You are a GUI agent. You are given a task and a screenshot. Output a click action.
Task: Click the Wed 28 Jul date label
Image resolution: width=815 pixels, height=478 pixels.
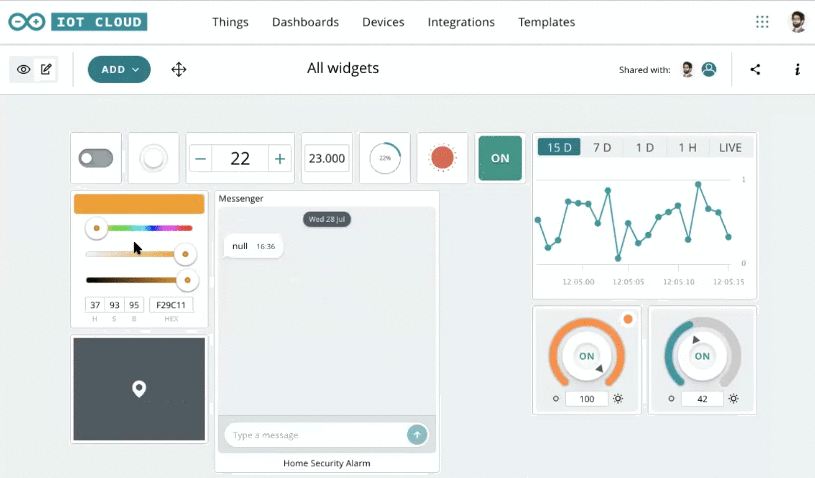[x=327, y=219]
